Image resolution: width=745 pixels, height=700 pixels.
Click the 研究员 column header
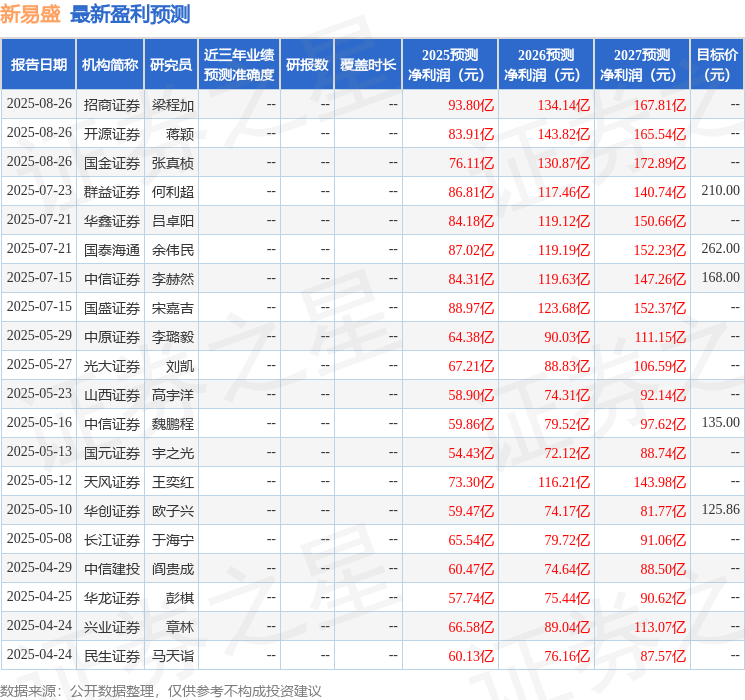(171, 65)
